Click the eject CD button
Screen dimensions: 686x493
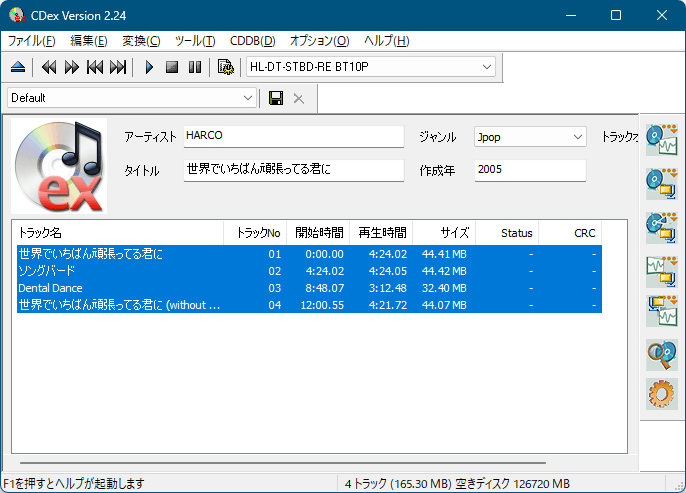[x=18, y=67]
